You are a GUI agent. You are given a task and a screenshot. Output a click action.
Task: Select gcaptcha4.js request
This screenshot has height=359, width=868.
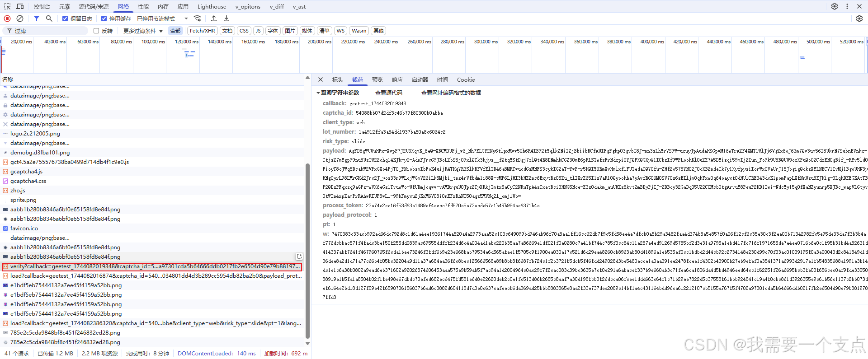(152, 172)
